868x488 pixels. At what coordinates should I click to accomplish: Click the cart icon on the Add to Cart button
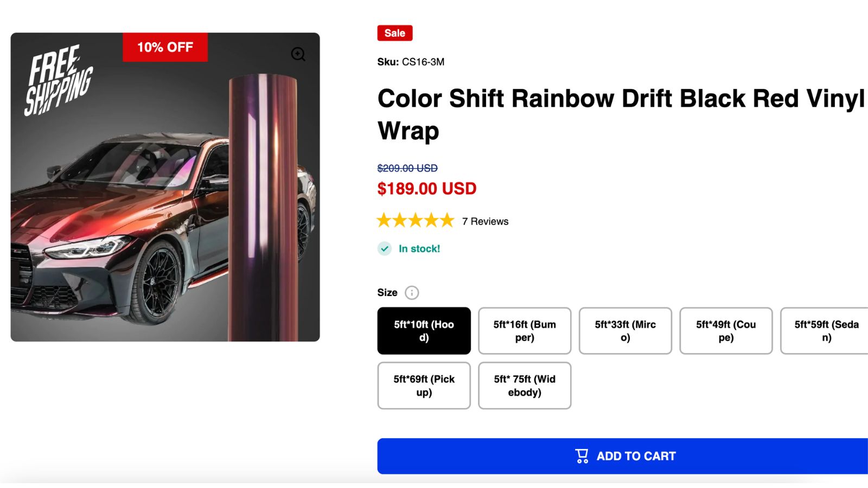pos(582,456)
